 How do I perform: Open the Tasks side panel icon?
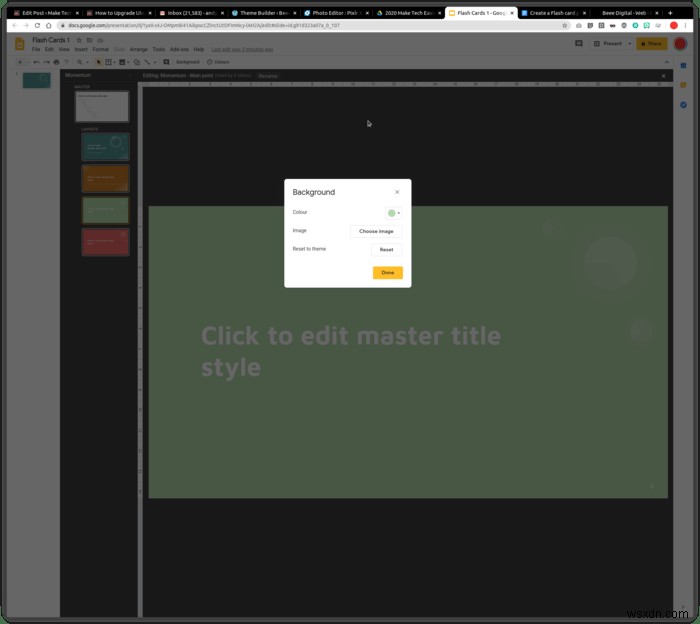[683, 105]
